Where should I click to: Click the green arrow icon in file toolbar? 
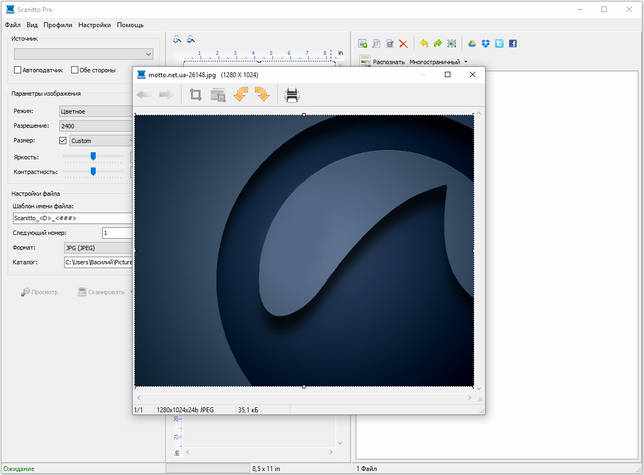pyautogui.click(x=438, y=43)
